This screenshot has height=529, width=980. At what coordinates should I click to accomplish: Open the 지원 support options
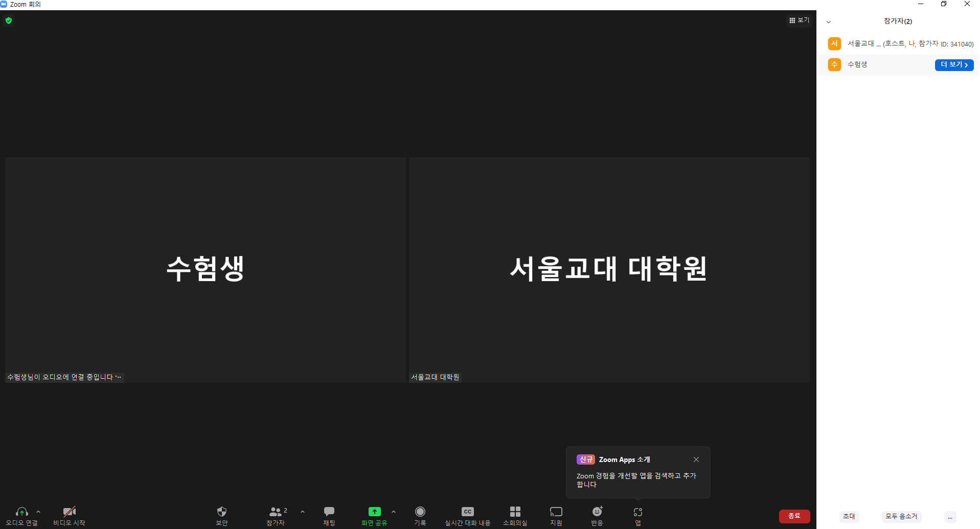556,515
